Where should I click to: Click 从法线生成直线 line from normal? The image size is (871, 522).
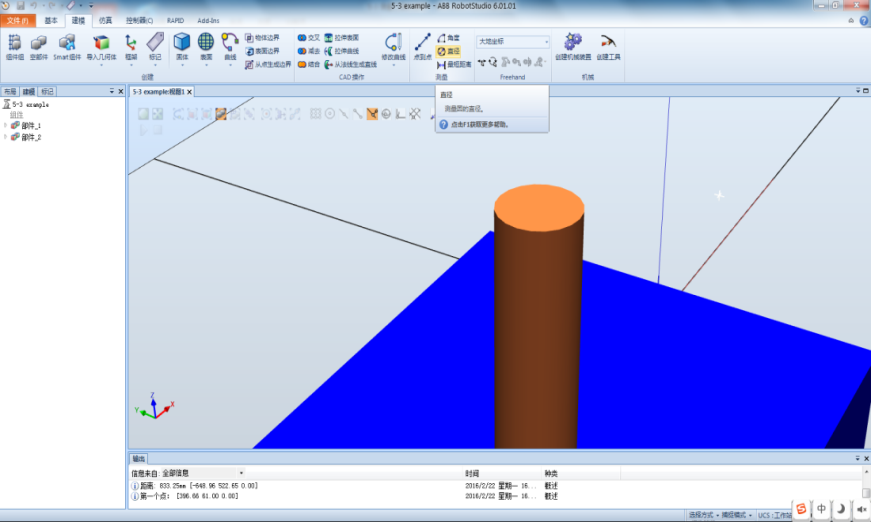coord(351,64)
